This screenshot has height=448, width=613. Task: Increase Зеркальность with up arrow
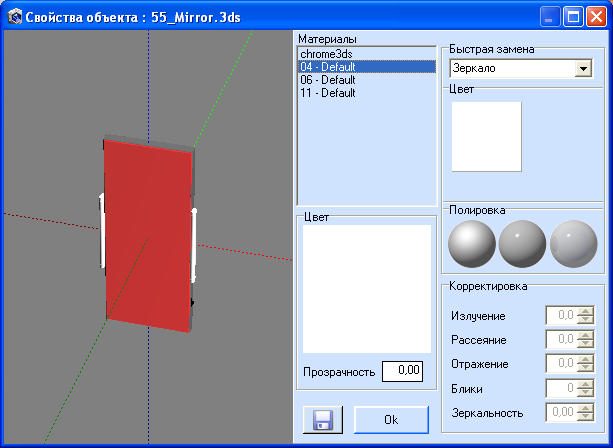click(585, 408)
